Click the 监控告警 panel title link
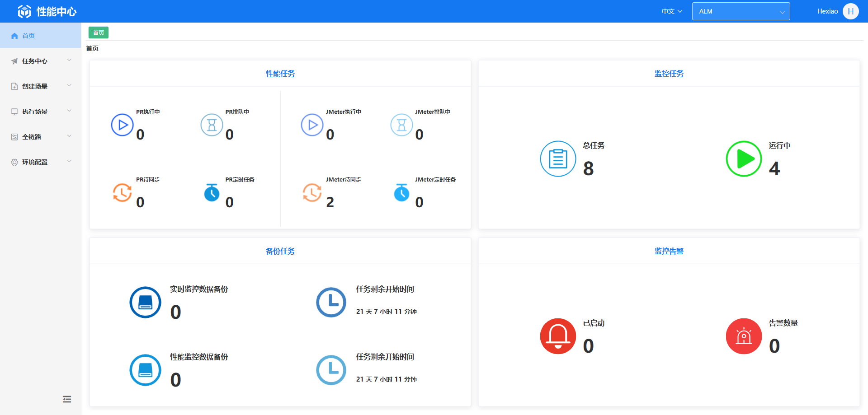This screenshot has width=868, height=415. (x=669, y=251)
